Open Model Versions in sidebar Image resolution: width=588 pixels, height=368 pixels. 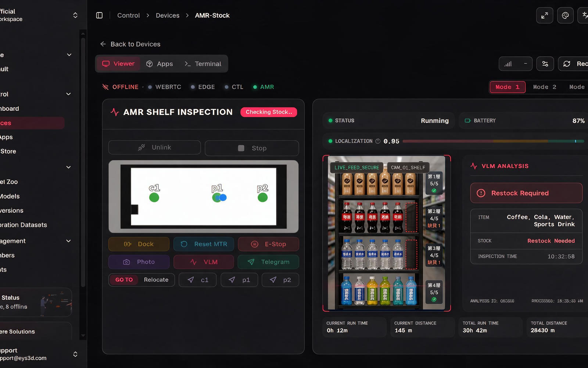pos(12,210)
